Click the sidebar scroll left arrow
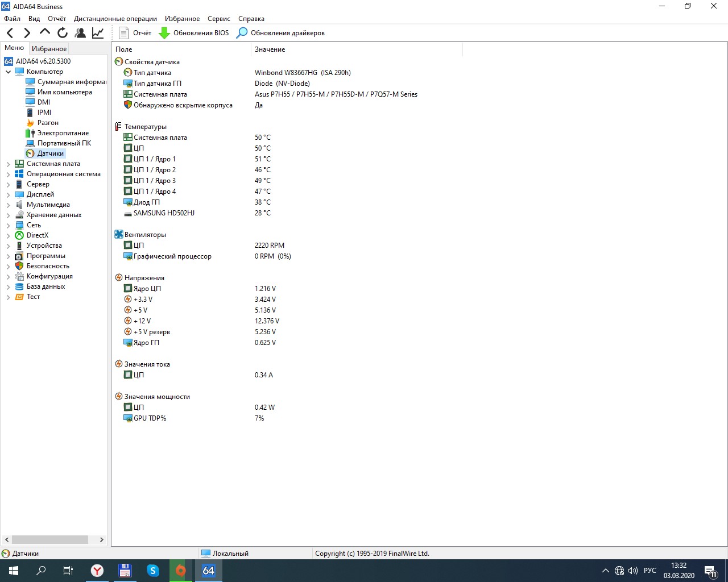 click(7, 539)
